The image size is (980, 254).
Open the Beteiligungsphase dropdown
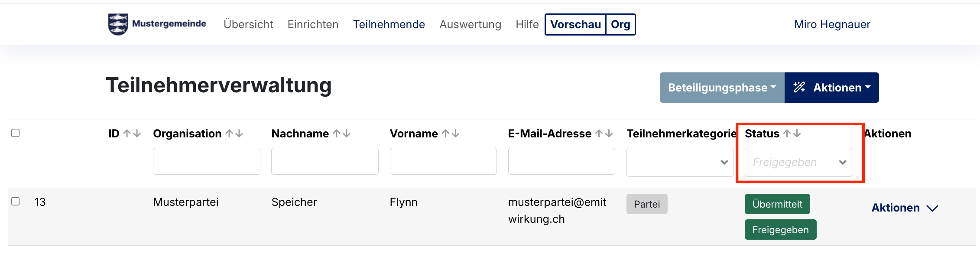[722, 88]
